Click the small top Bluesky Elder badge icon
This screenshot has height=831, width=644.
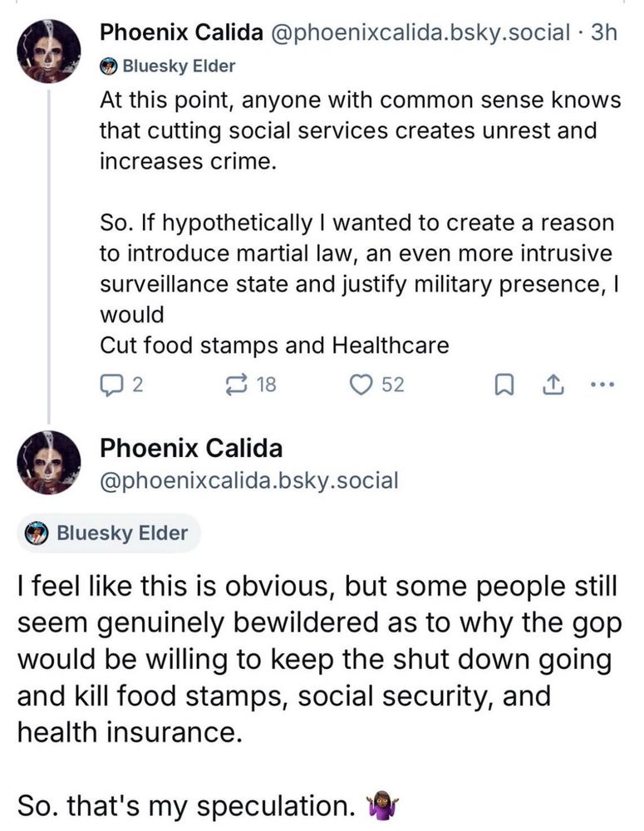click(109, 66)
